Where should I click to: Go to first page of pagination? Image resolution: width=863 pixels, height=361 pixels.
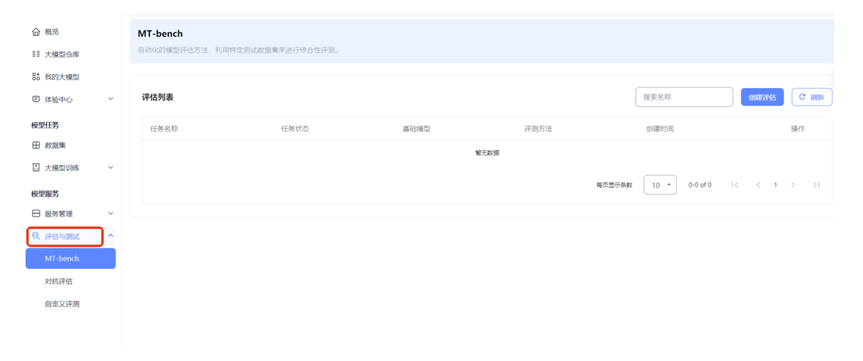click(735, 185)
